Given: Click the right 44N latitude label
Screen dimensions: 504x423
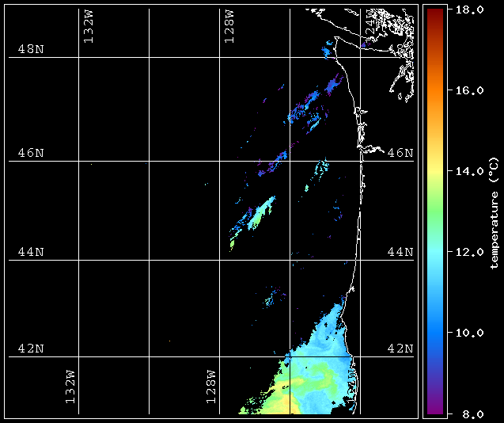Looking at the screenshot, I should [400, 252].
